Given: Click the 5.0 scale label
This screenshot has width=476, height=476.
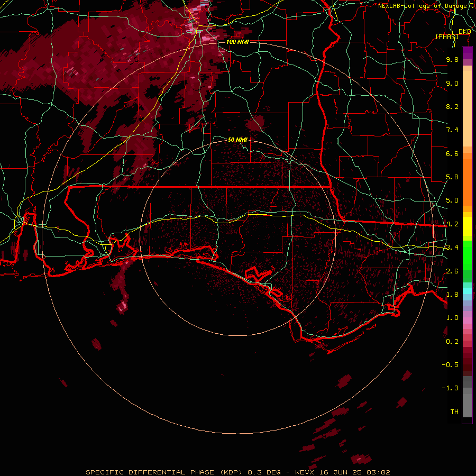Looking at the screenshot, I should pos(452,200).
